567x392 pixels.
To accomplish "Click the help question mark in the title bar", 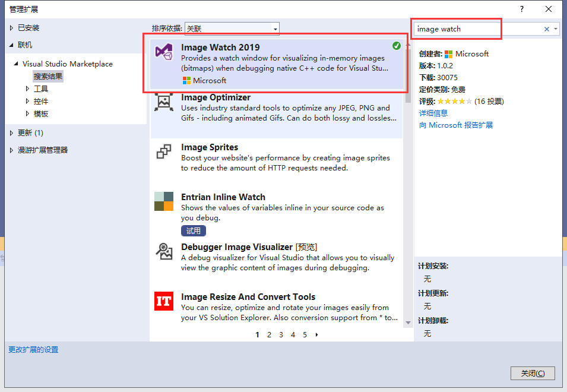I will 521,9.
